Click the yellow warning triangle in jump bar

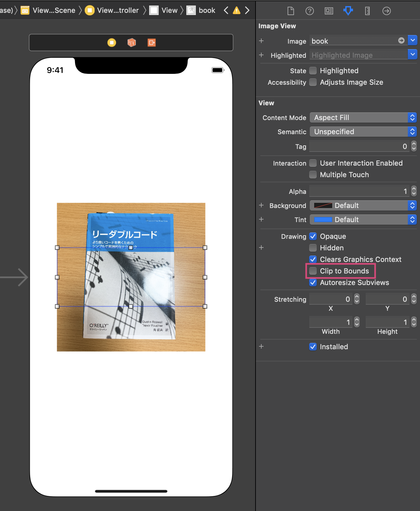click(x=237, y=10)
